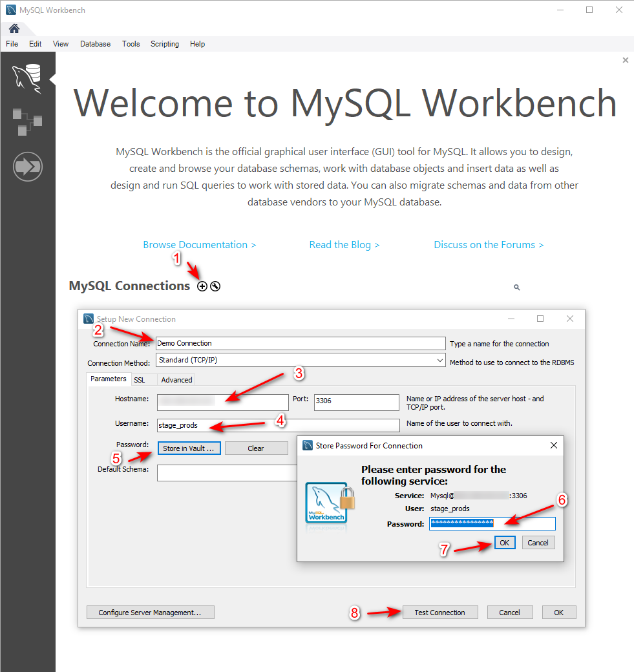Click the 'Service:' label in password dialog

coord(409,496)
